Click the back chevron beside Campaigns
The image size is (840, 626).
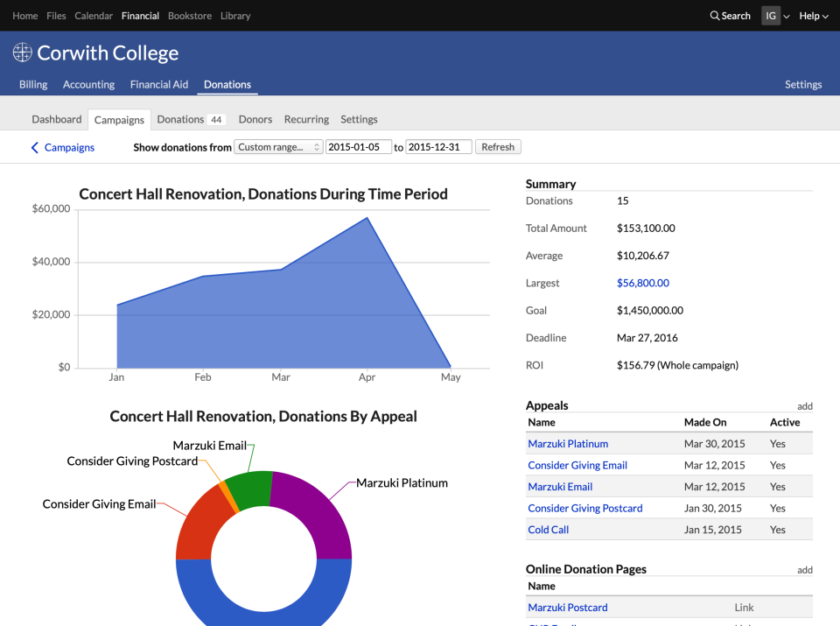35,147
